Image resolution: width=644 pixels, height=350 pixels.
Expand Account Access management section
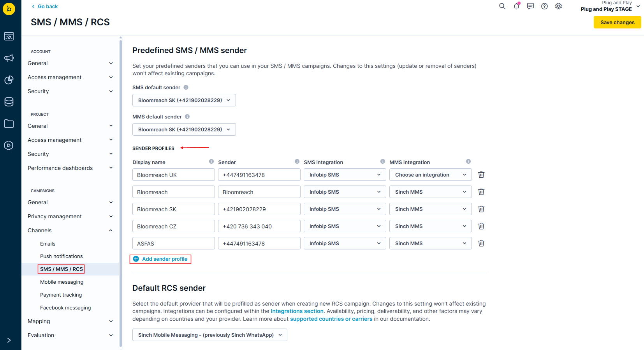70,77
